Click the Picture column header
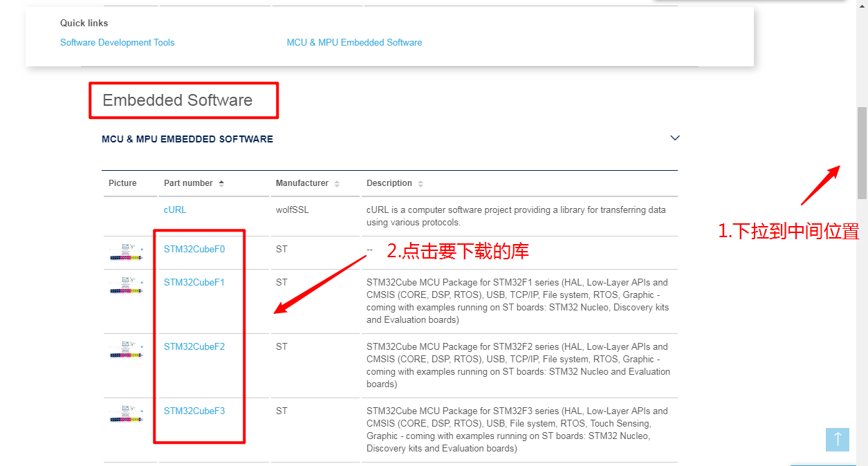Viewport: 868px width, 466px height. pyautogui.click(x=122, y=183)
